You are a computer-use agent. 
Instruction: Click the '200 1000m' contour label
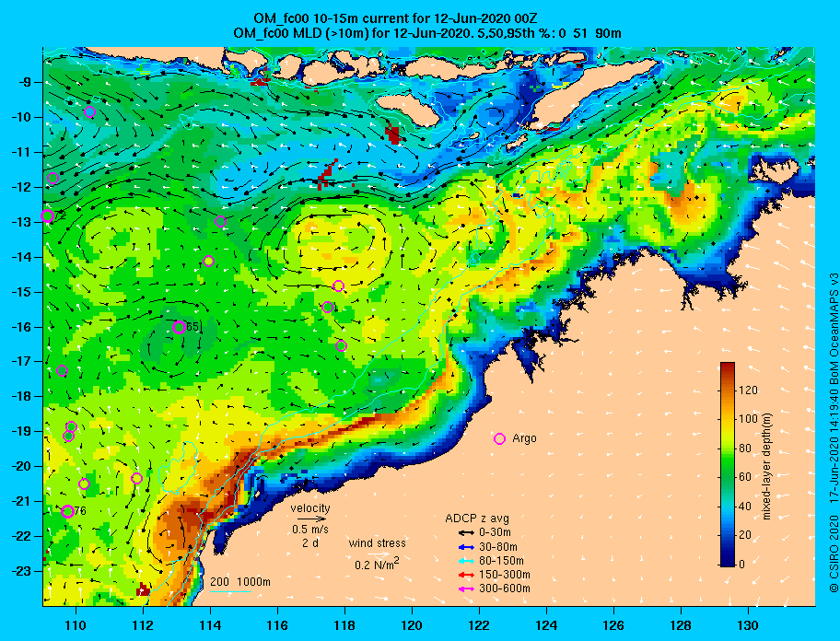pos(240,582)
